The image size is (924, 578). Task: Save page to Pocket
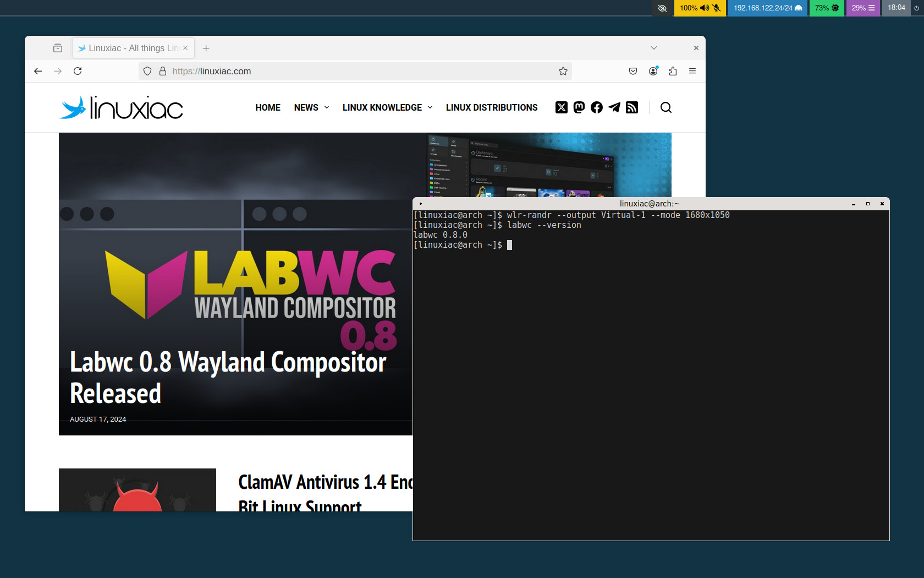(x=633, y=71)
